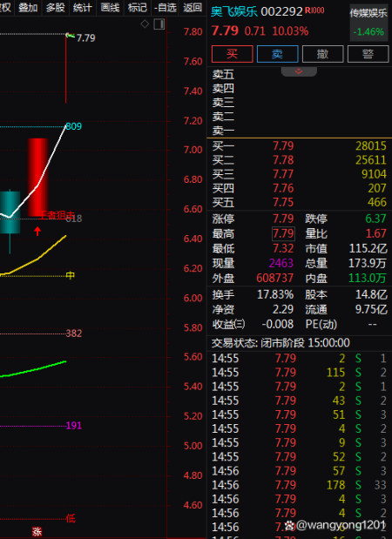Image resolution: width=392 pixels, height=539 pixels.
Task: Open the 标记 mark menu
Action: pos(138,7)
